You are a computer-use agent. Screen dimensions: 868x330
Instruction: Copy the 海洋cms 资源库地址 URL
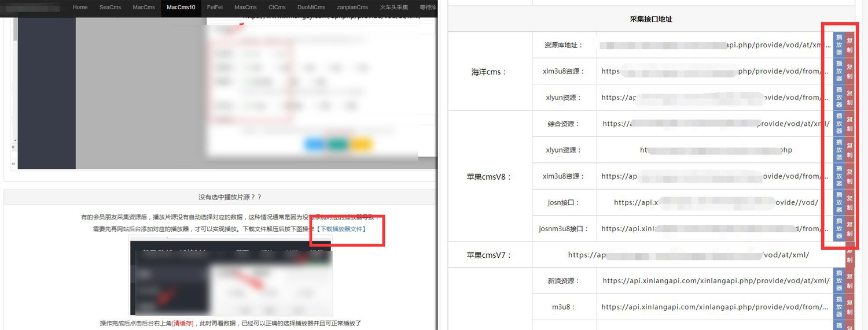(x=849, y=45)
